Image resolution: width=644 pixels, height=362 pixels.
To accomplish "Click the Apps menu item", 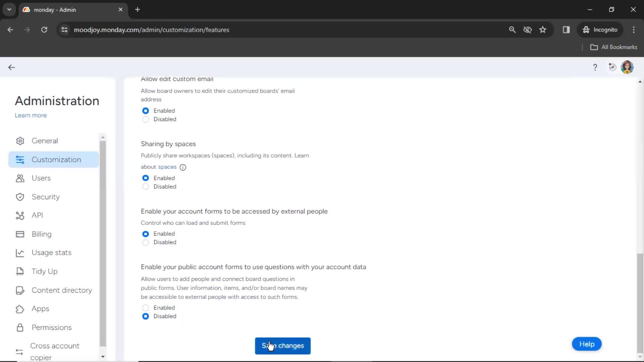I will 40,308.
